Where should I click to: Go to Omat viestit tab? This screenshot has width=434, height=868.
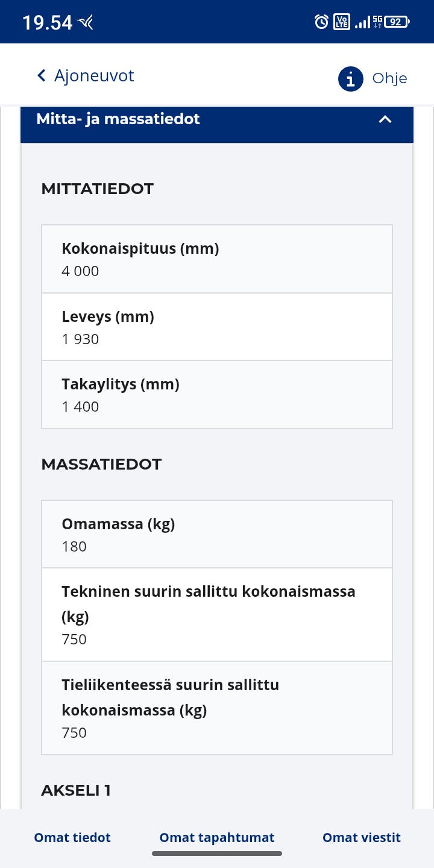tap(362, 837)
